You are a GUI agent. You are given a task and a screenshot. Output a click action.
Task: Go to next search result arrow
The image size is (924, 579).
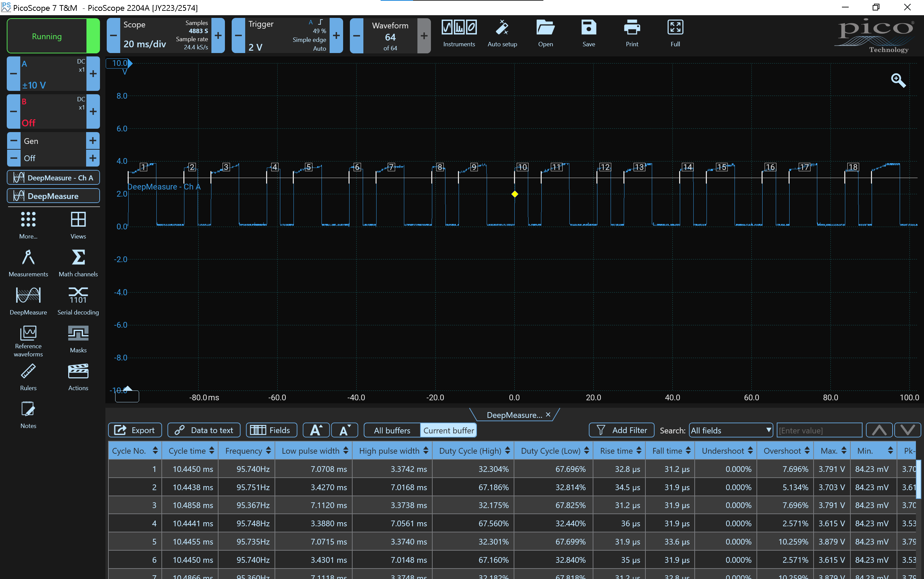pos(907,430)
